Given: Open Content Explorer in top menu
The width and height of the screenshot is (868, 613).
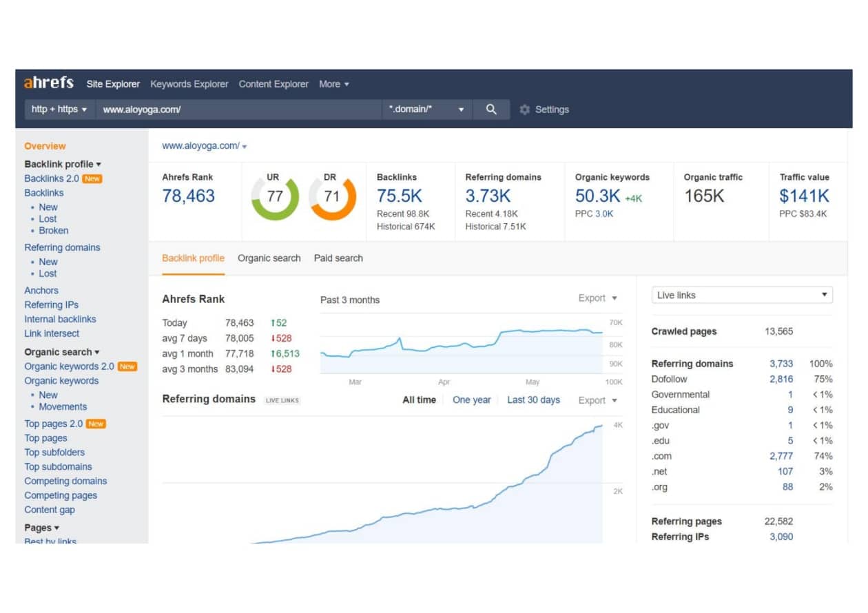Looking at the screenshot, I should tap(273, 84).
